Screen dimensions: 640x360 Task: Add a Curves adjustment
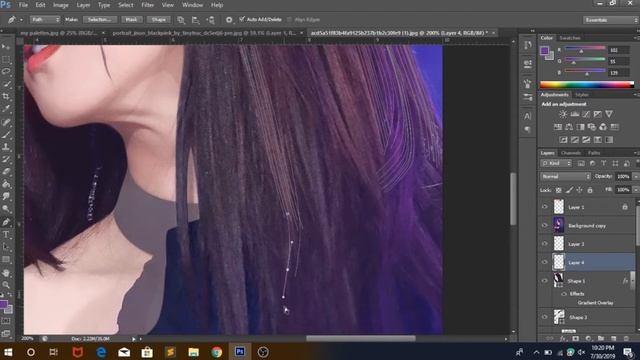click(586, 114)
